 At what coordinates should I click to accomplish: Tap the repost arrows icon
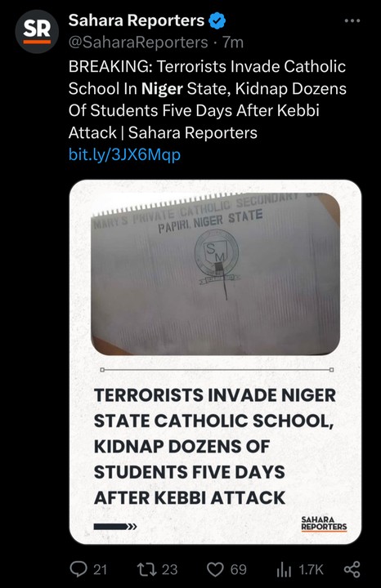tap(148, 569)
